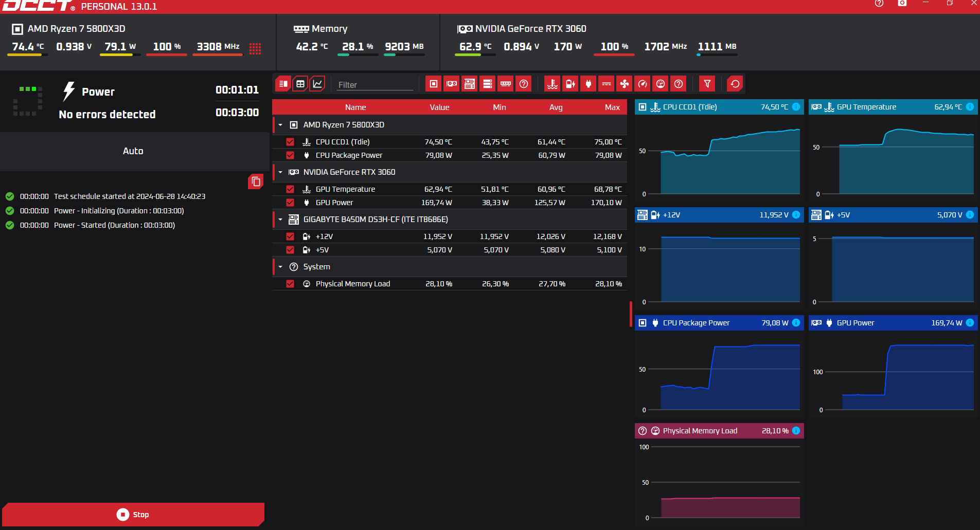
Task: Click the GPU hardware filter icon
Action: coord(452,84)
